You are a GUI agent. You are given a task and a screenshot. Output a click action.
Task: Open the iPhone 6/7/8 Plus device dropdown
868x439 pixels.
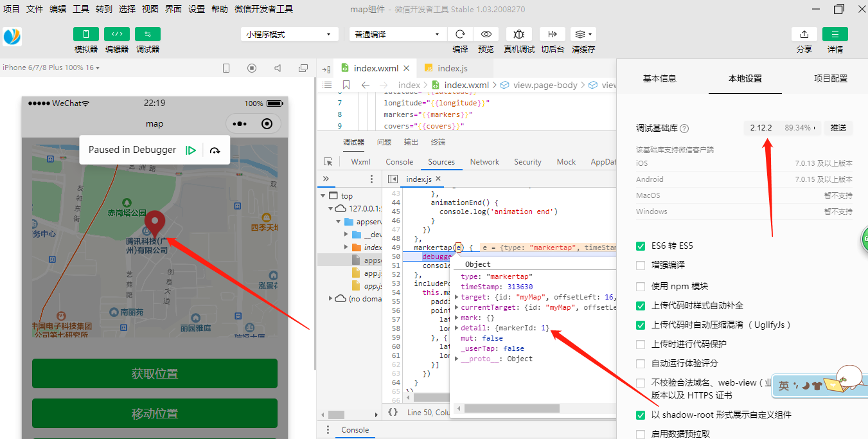pyautogui.click(x=51, y=67)
